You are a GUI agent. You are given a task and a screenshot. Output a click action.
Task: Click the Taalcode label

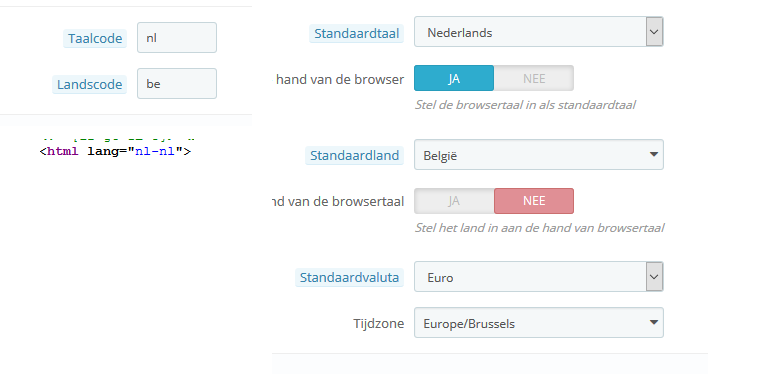(x=95, y=38)
